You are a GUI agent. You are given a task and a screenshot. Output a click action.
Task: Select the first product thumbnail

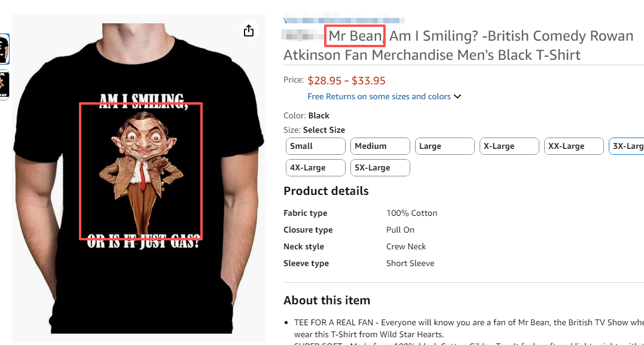point(4,48)
